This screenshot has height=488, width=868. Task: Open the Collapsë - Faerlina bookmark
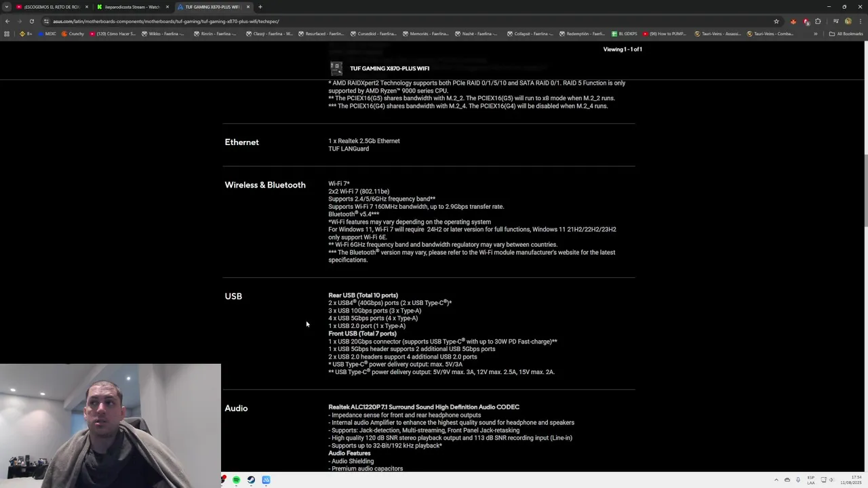pos(530,34)
